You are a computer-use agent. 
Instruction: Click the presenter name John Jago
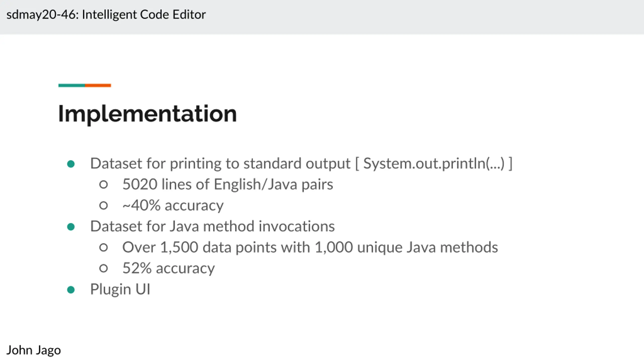point(34,350)
